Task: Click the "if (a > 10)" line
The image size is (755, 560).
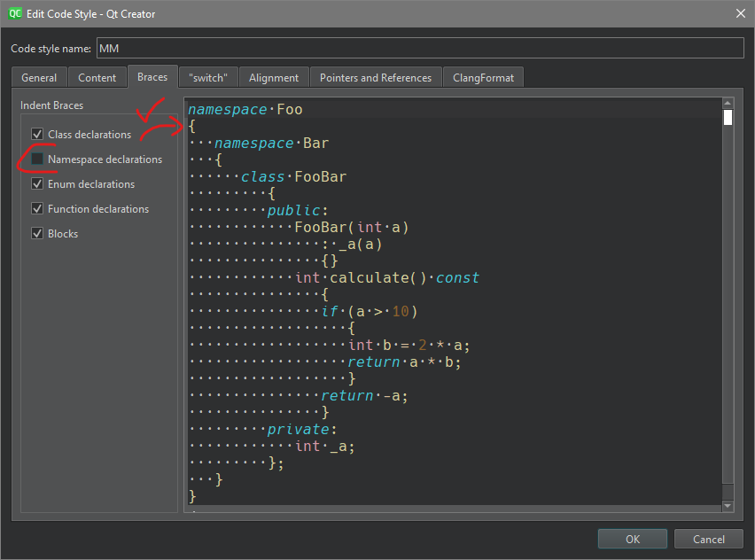Action: pyautogui.click(x=370, y=312)
